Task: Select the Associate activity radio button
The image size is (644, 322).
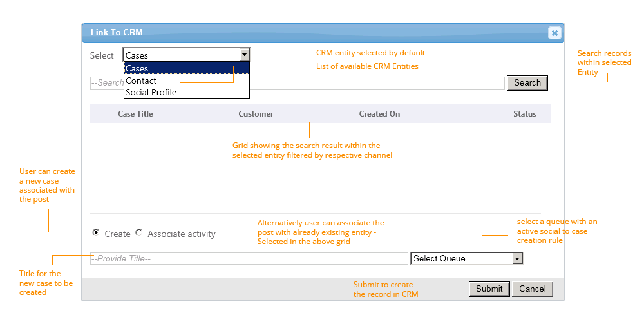Action: 138,232
